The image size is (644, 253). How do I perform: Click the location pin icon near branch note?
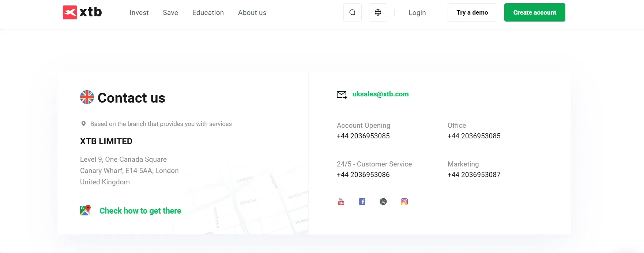pos(83,124)
